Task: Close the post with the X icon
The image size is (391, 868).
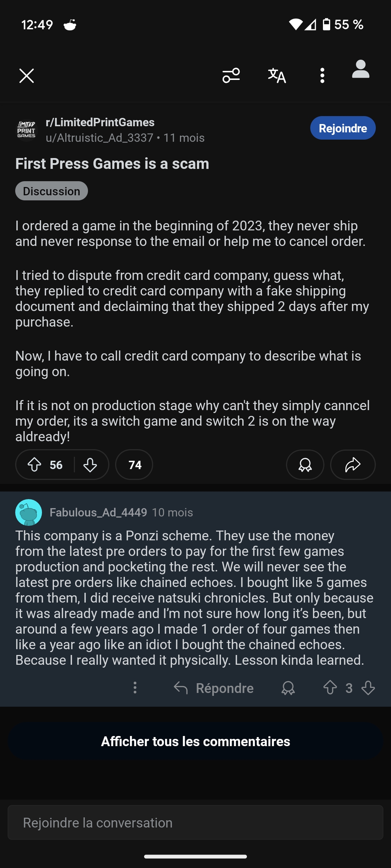Action: tap(26, 76)
